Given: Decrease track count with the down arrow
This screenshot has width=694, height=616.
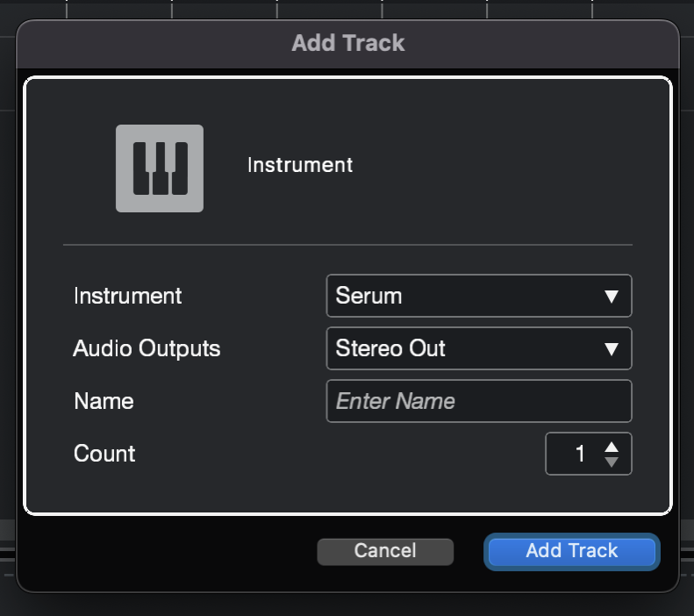Looking at the screenshot, I should click(612, 462).
